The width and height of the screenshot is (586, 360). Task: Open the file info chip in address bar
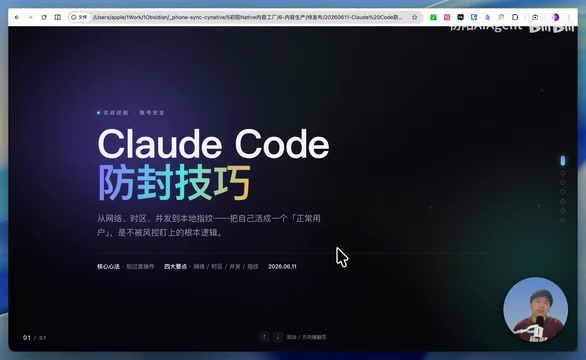[x=79, y=17]
